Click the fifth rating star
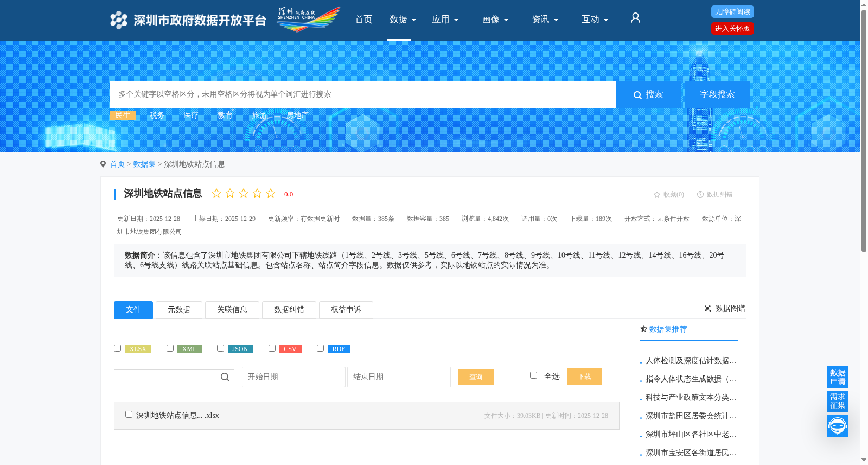This screenshot has height=465, width=868. 271,193
